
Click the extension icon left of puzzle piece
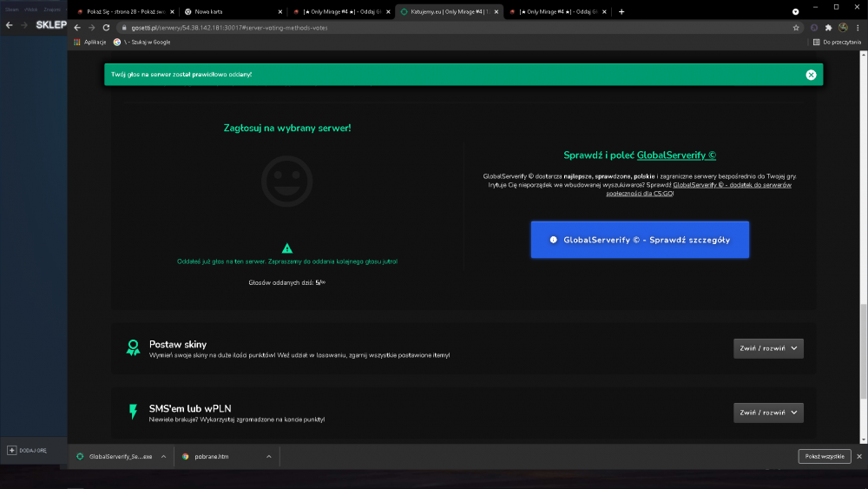(814, 28)
